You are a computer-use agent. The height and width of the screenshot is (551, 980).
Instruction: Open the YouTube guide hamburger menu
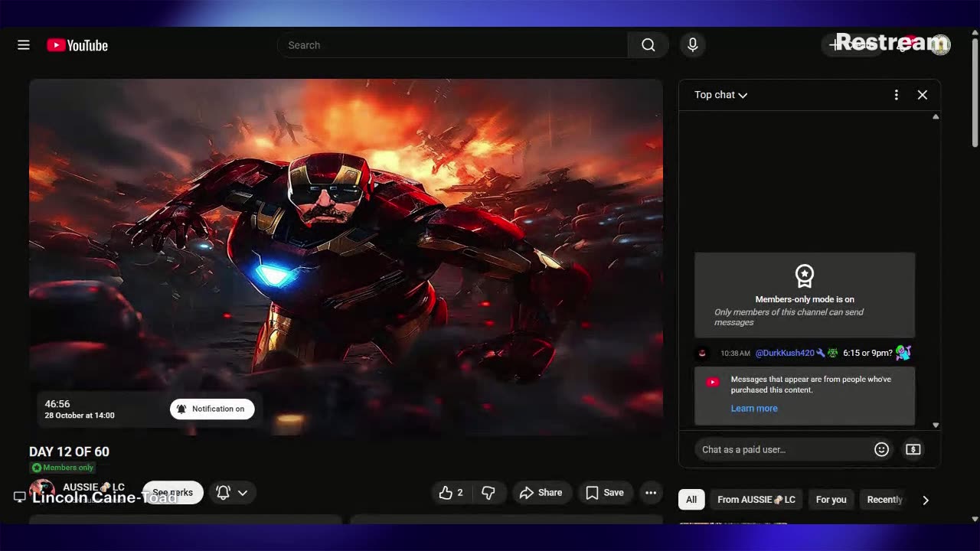[x=24, y=45]
